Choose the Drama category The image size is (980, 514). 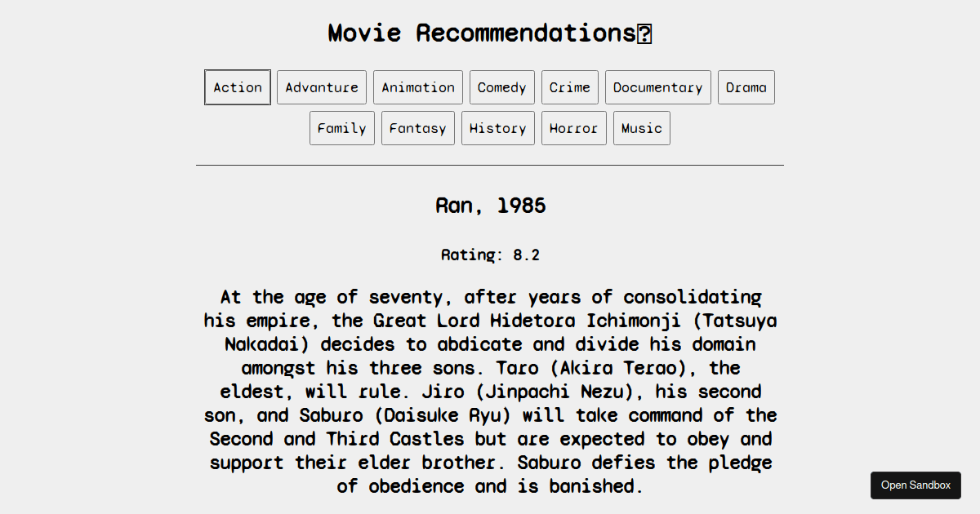click(x=746, y=87)
